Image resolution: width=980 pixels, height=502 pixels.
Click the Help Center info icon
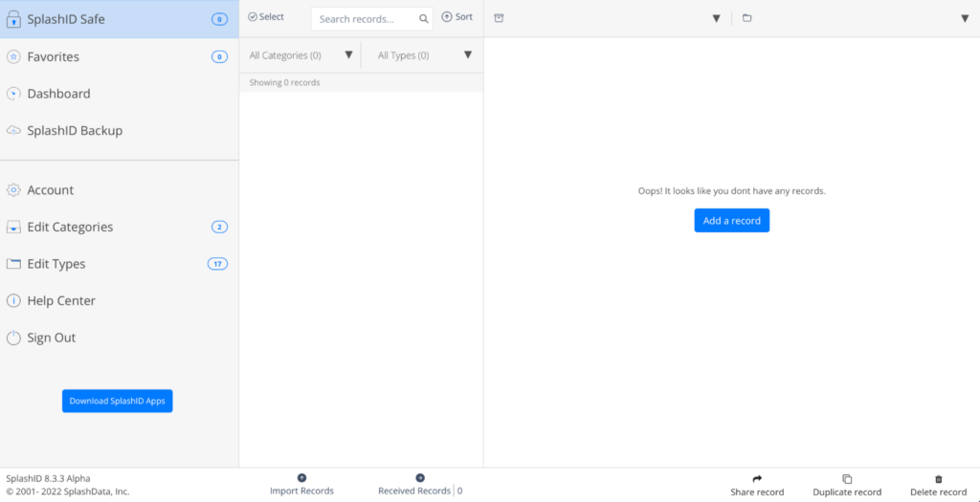[13, 301]
